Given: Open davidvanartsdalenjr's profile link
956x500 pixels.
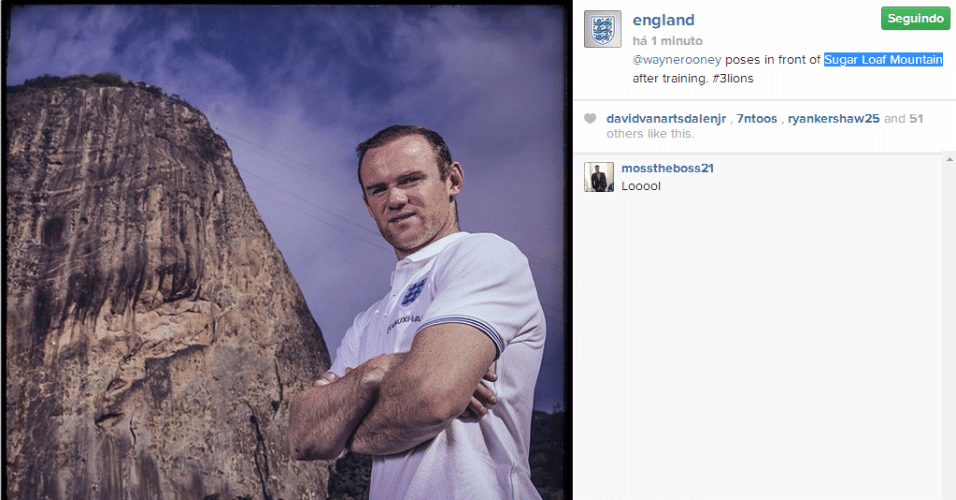Looking at the screenshot, I should coord(666,119).
